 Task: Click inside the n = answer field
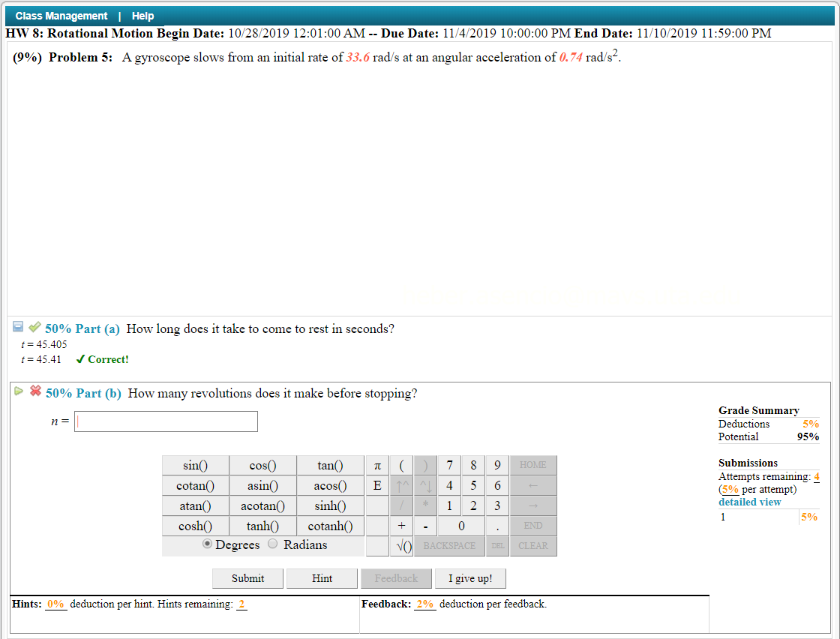(x=165, y=421)
